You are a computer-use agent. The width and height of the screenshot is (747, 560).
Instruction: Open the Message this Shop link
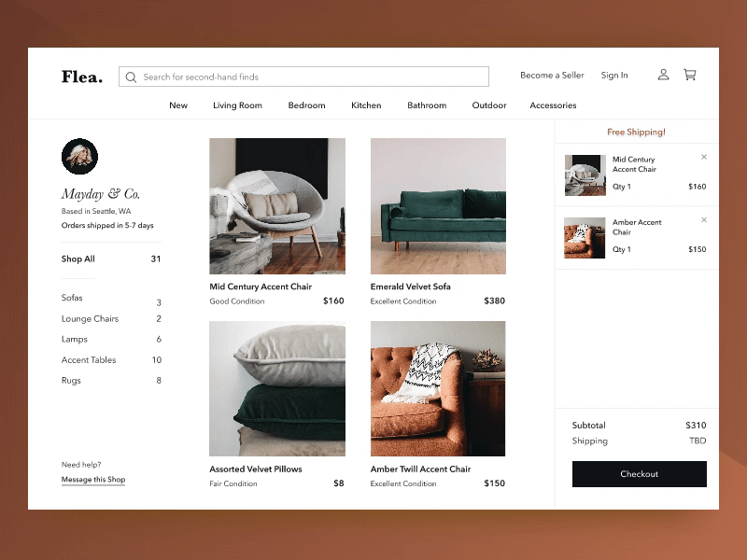tap(93, 479)
